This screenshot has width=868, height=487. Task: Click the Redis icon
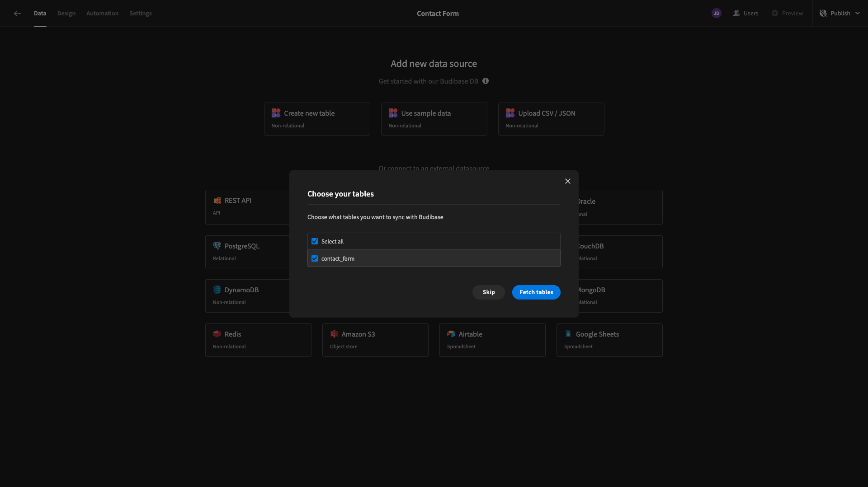point(217,334)
